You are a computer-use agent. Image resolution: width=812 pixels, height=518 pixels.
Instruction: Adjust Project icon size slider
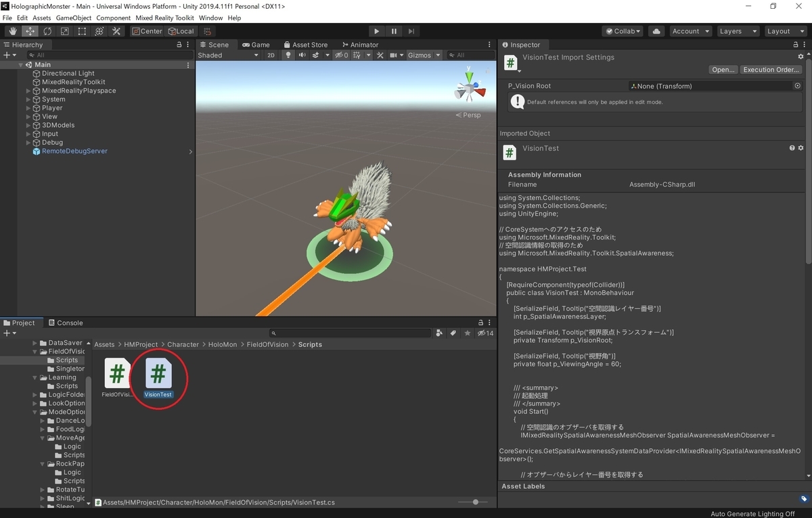point(476,502)
